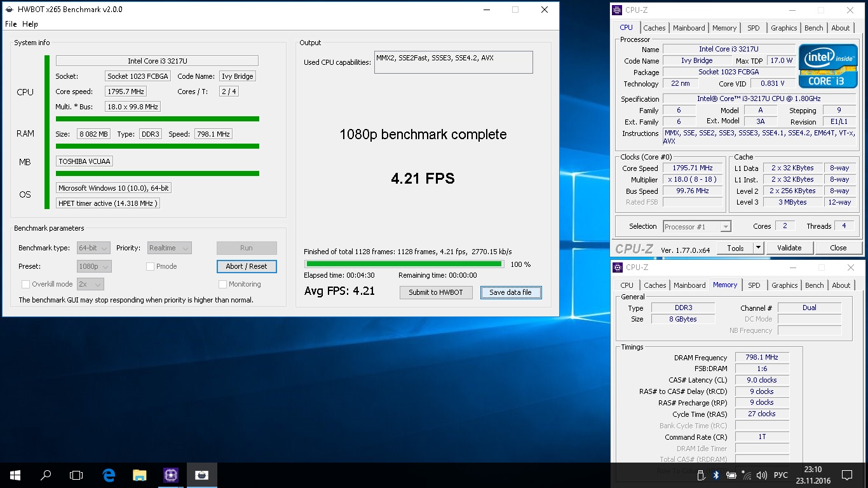
Task: Open the Preset 1080p dropdown
Action: (94, 266)
